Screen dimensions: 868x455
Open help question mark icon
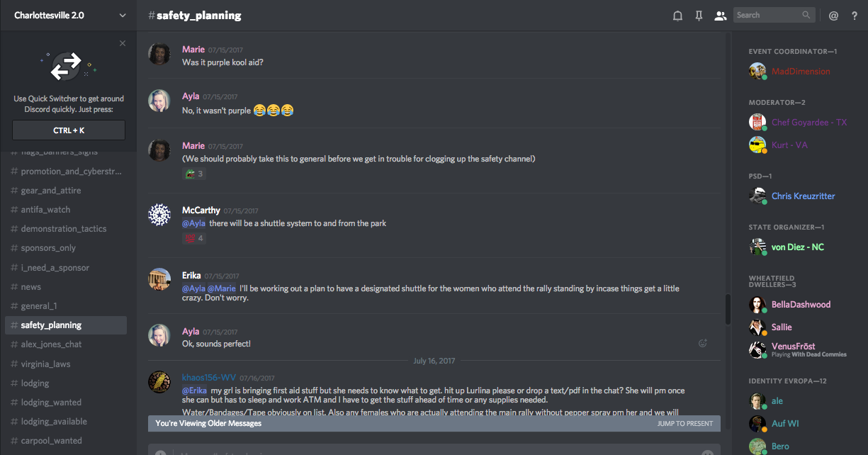[x=855, y=16]
